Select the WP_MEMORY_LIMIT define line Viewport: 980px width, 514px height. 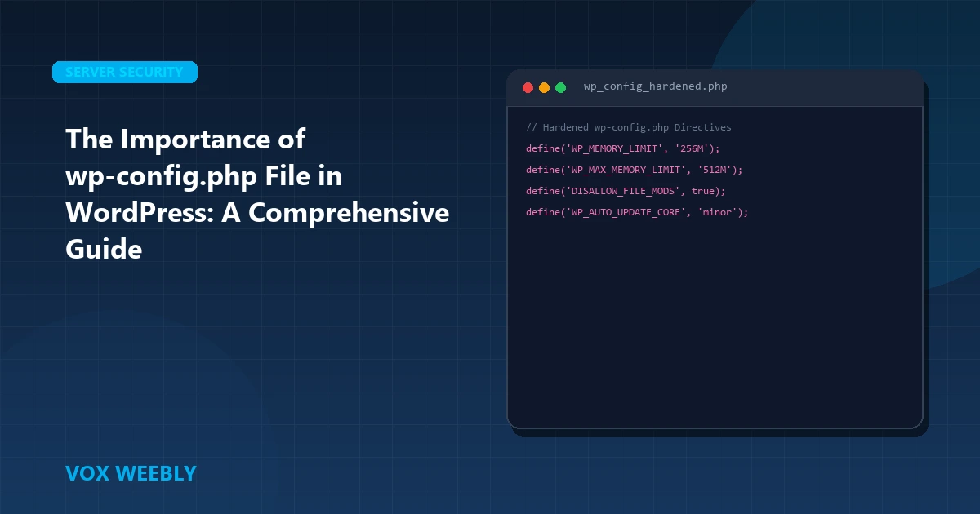click(623, 148)
